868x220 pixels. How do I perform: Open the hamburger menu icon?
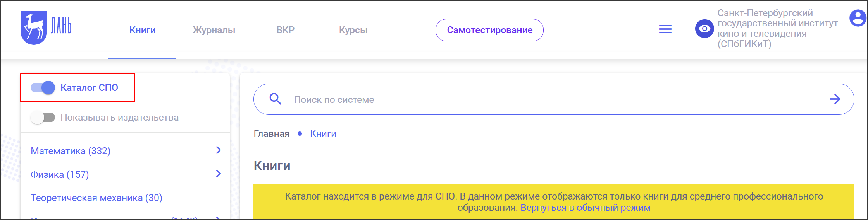[x=665, y=29]
